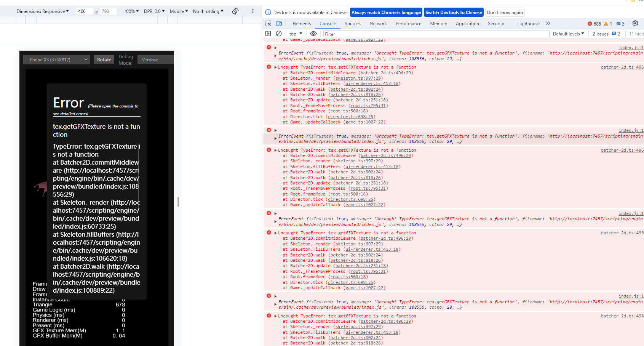The width and height of the screenshot is (644, 346).
Task: Toggle the device toolbar icon
Action: point(279,23)
